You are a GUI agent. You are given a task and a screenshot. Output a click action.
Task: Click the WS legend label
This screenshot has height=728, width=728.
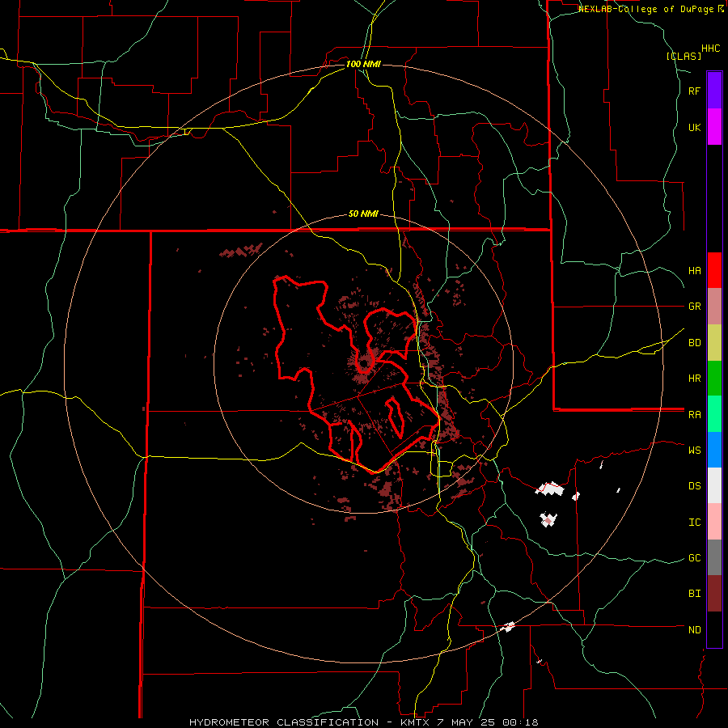point(695,451)
